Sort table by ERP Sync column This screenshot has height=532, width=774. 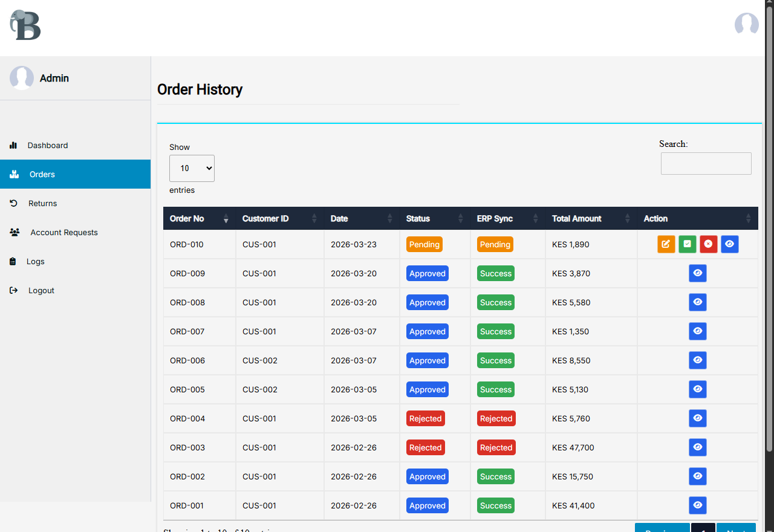508,218
